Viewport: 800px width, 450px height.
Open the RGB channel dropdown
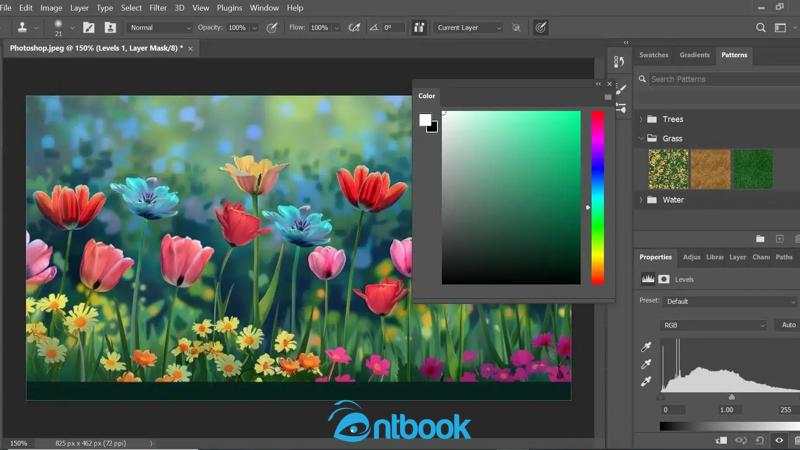(x=713, y=325)
